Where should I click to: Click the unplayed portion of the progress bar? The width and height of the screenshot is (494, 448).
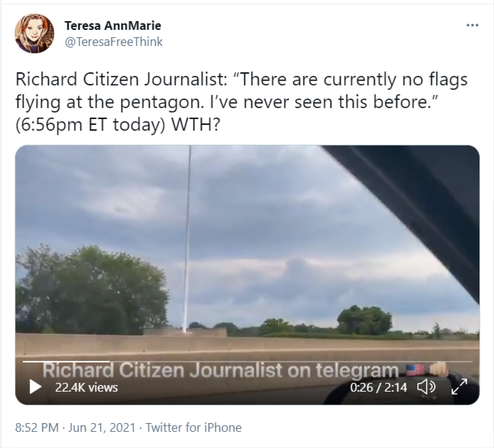pos(291,362)
